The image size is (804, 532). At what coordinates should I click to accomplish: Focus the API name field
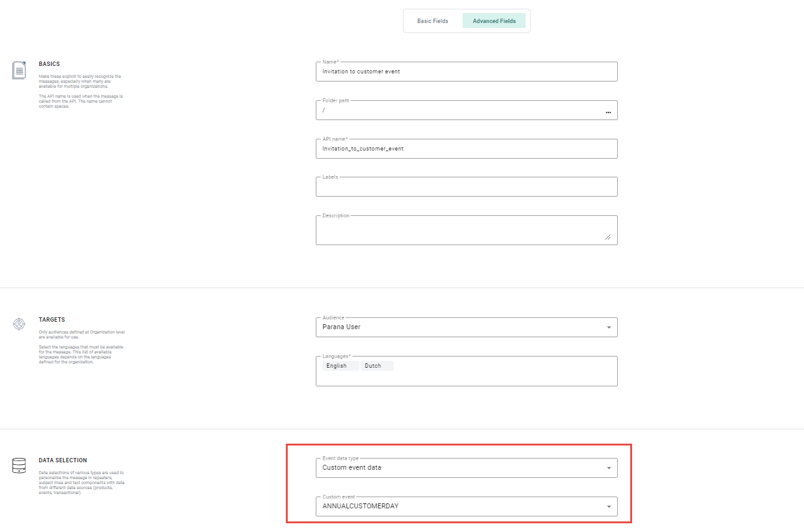pyautogui.click(x=466, y=149)
